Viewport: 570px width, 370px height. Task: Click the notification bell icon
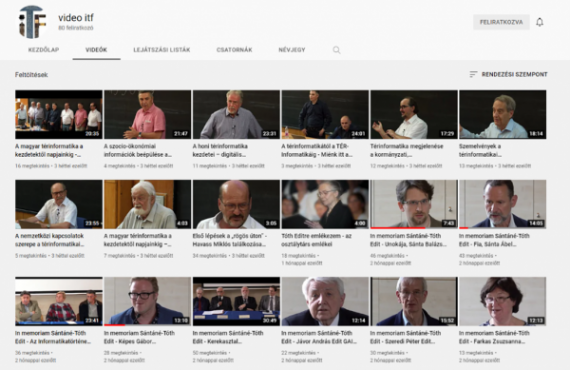[539, 22]
